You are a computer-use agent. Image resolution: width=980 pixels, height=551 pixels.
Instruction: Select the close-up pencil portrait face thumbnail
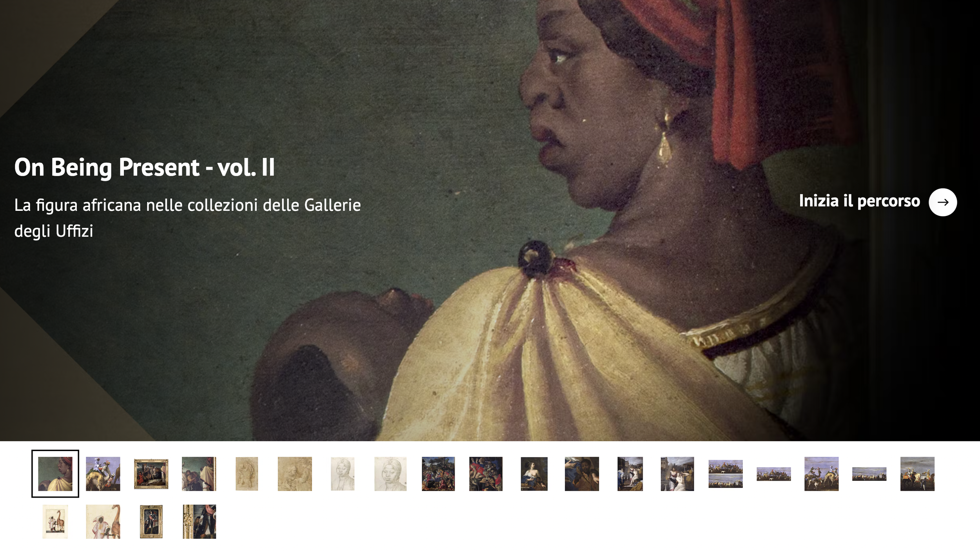(390, 473)
